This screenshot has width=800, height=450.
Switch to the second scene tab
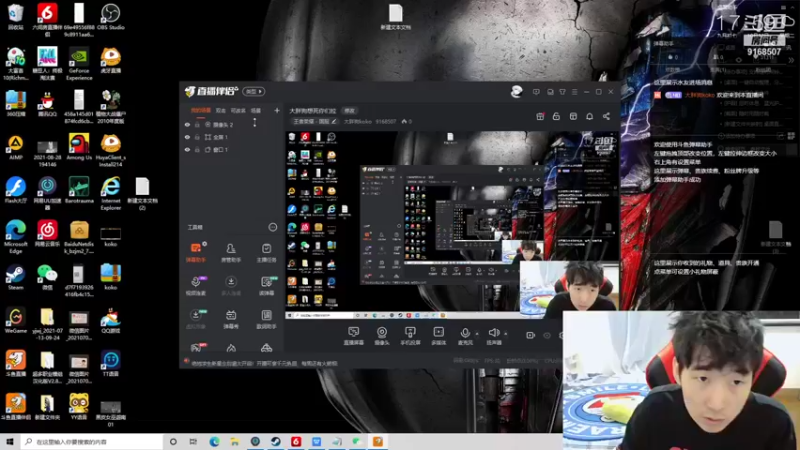point(220,110)
